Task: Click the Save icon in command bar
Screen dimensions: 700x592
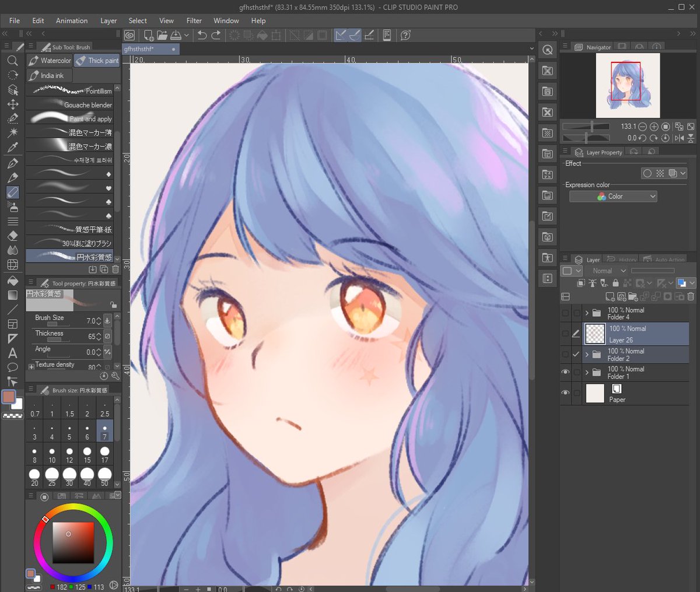Action: 176,36
